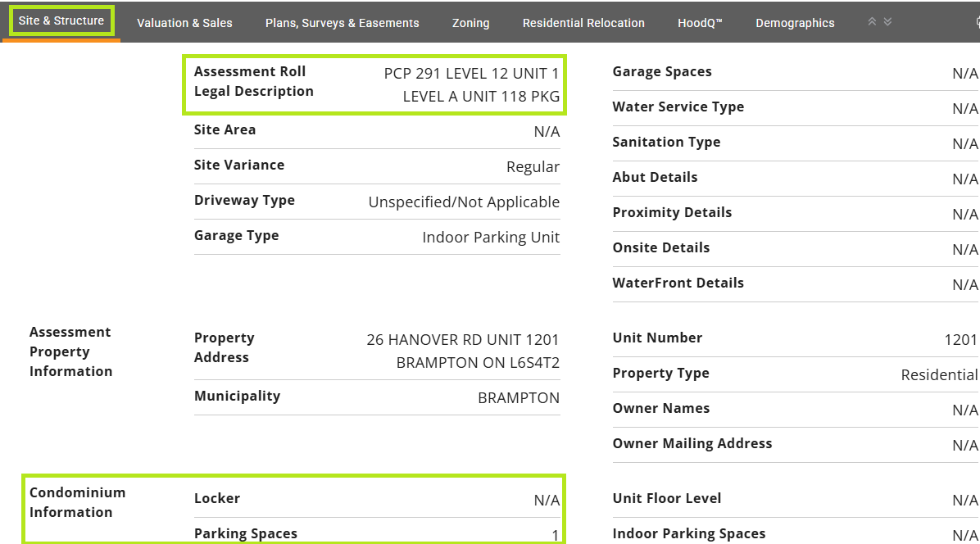Switch to the Demographics tab

click(795, 23)
